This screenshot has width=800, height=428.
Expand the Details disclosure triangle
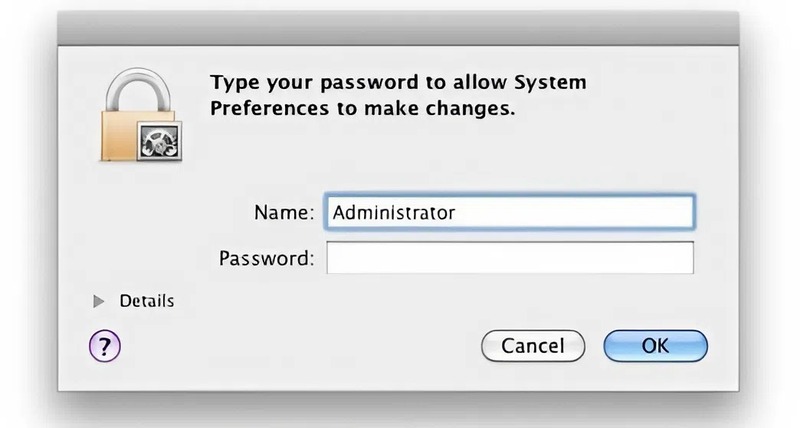click(x=99, y=301)
